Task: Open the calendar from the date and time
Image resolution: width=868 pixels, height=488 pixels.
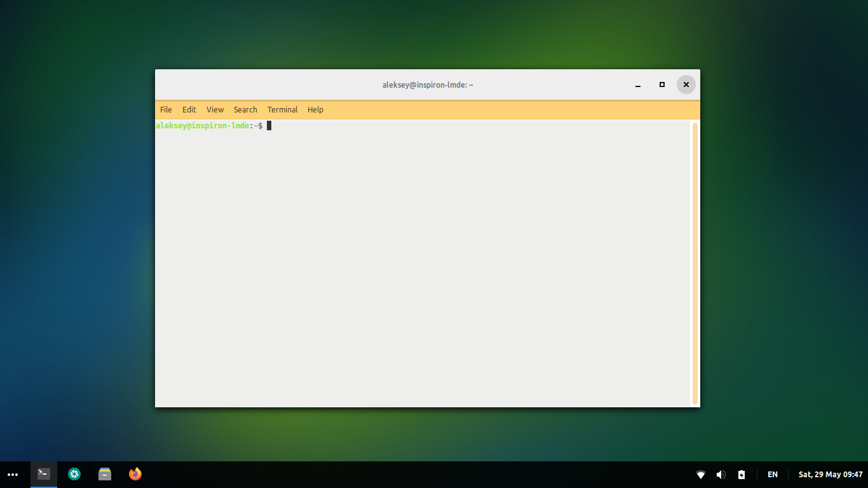Action: tap(831, 475)
